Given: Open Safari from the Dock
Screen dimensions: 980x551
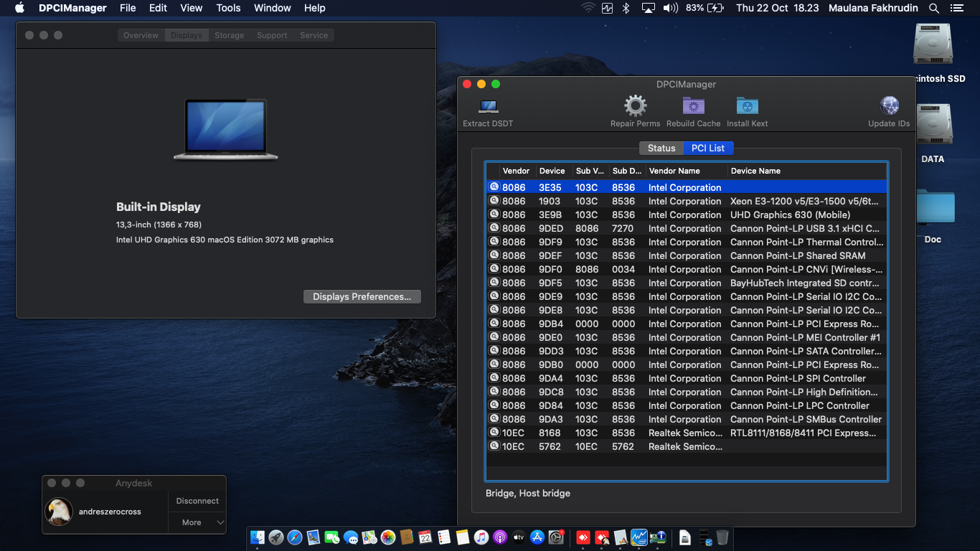Looking at the screenshot, I should point(295,537).
